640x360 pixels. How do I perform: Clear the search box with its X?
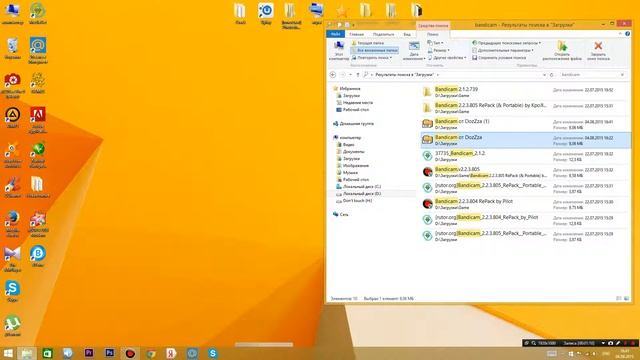622,75
